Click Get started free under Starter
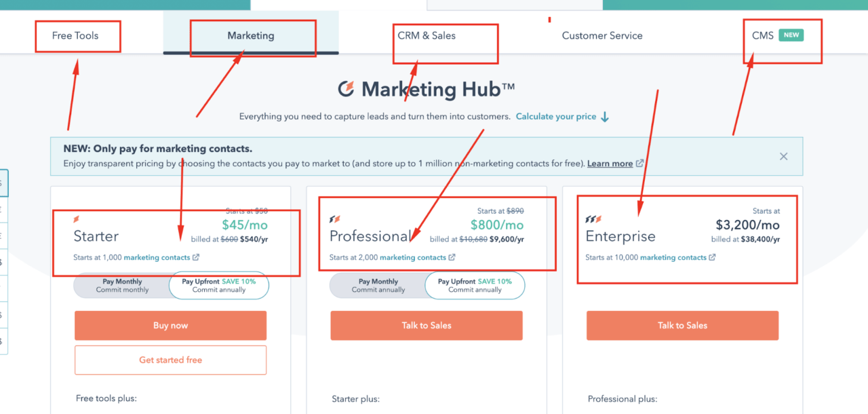This screenshot has height=414, width=868. click(170, 360)
